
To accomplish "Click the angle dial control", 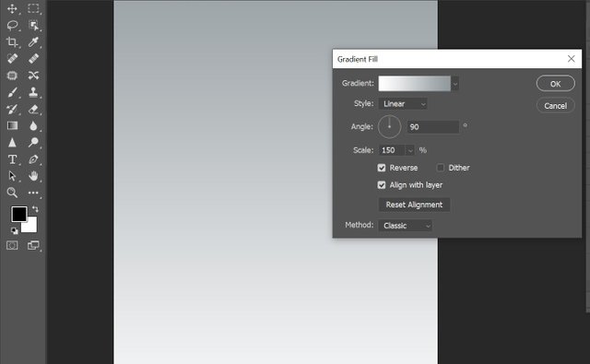I will (389, 127).
